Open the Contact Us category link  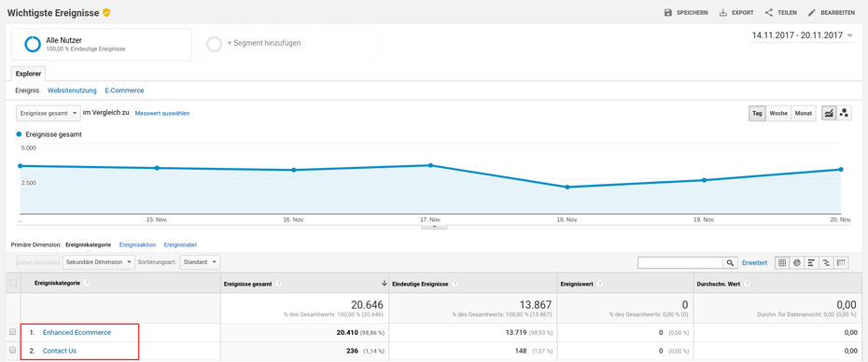59,351
